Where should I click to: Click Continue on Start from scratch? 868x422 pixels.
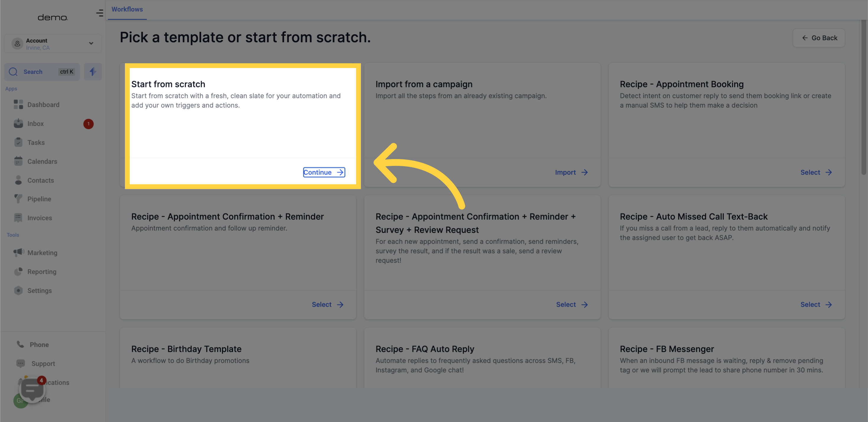324,172
